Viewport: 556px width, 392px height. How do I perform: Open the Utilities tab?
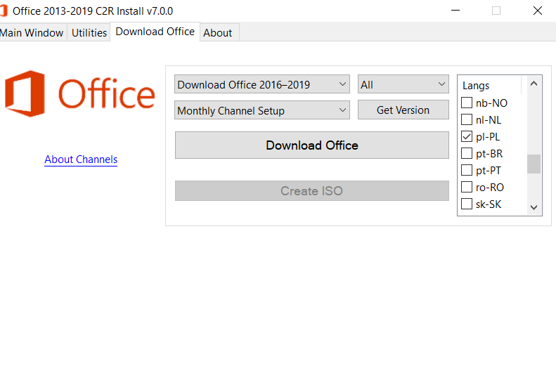(x=89, y=32)
